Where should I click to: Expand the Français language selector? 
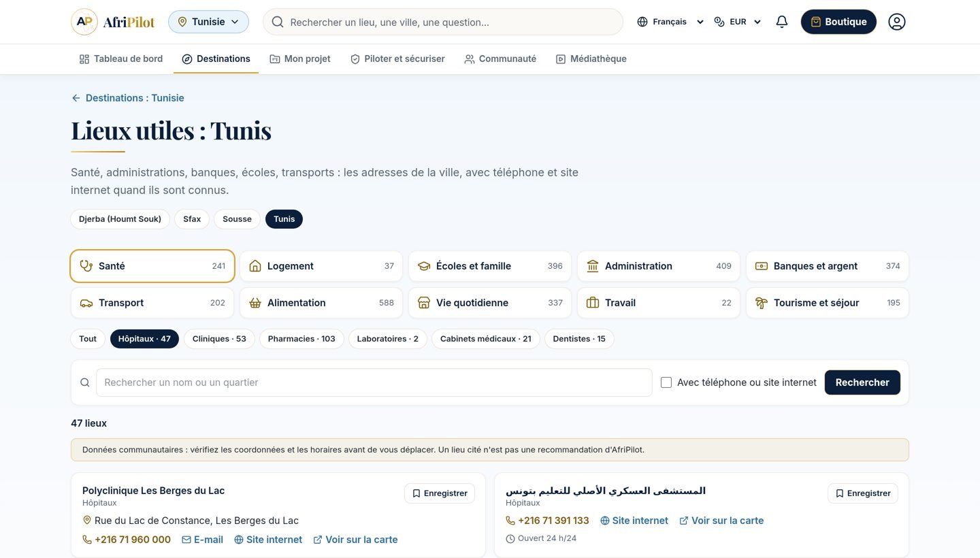(x=670, y=22)
